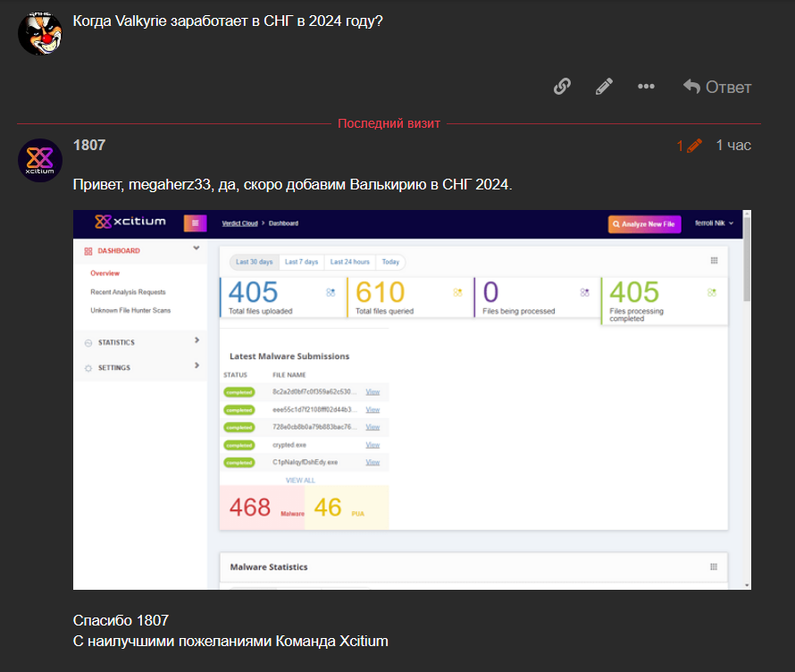Viewport: 795px width, 672px height.
Task: View the 8c2a2d0bf7c0f359a62c530 submission
Action: (372, 392)
